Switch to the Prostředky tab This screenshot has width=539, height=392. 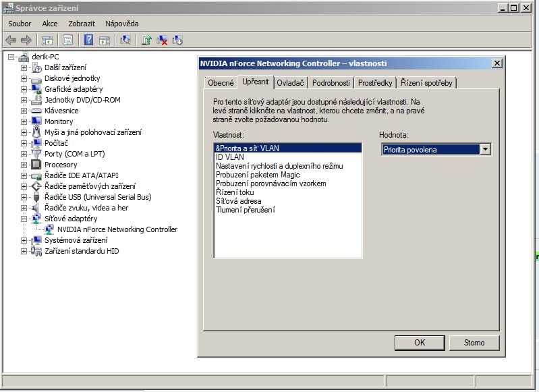coord(375,83)
